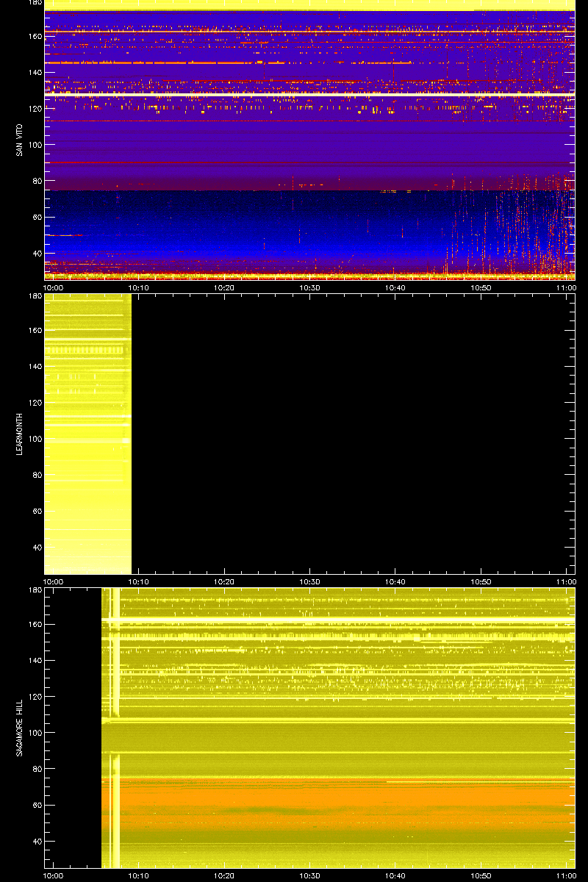Screen dimensions: 588x882
Task: Click the 80 frequency tick on San Vito axis
Action: coord(36,181)
